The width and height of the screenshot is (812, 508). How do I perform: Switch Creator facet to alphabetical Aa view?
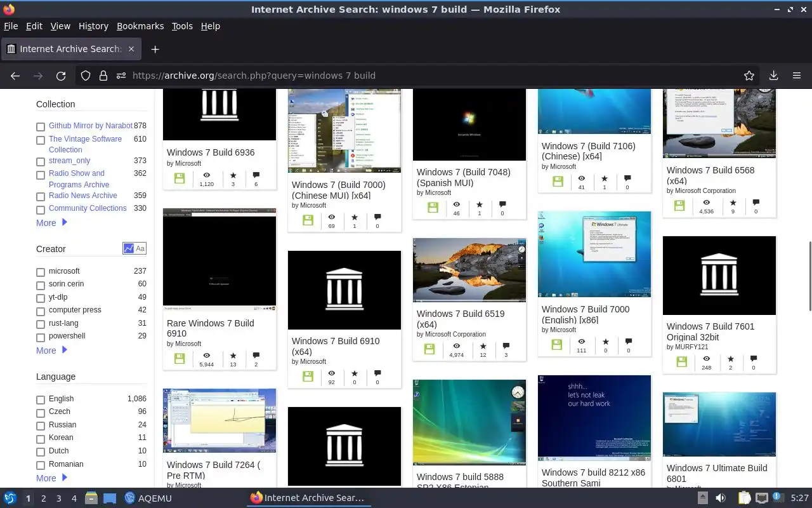[x=140, y=248]
